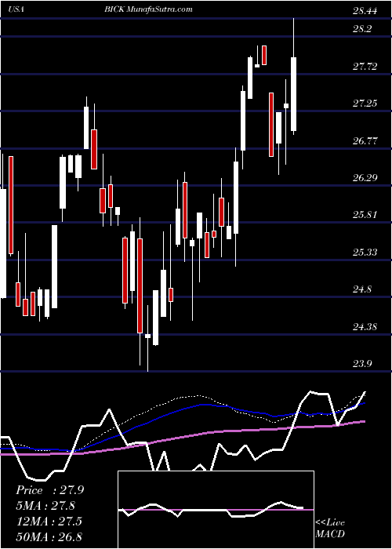Click the 27.25 price axis label
This screenshot has height=549, width=392.
(x=365, y=104)
